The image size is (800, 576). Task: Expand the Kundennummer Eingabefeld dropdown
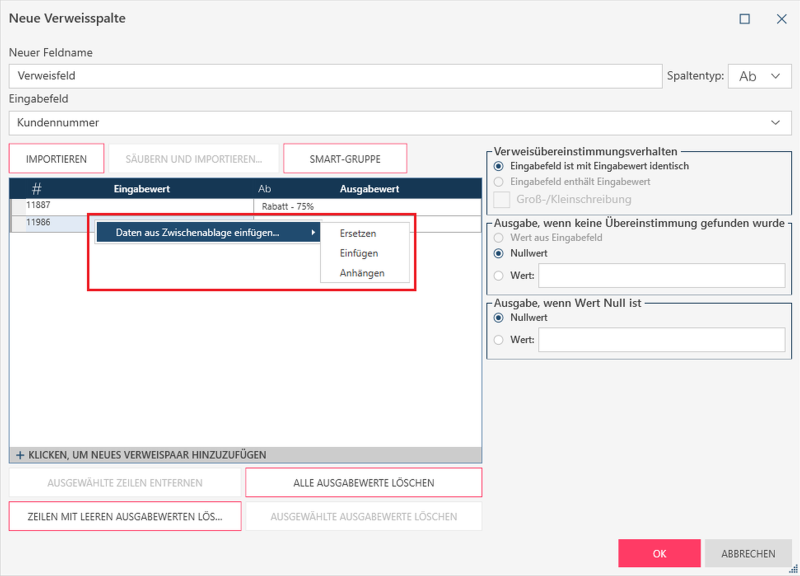click(775, 122)
